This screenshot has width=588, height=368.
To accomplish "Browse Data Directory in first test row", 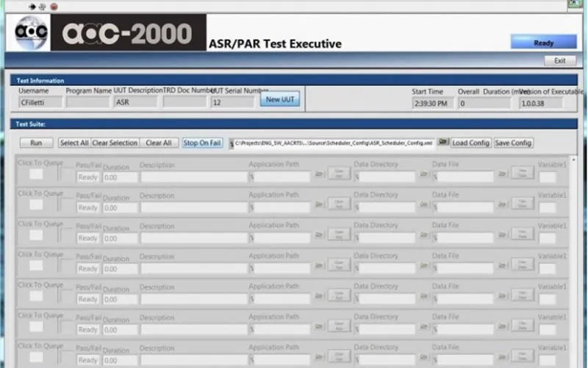I will pyautogui.click(x=424, y=174).
